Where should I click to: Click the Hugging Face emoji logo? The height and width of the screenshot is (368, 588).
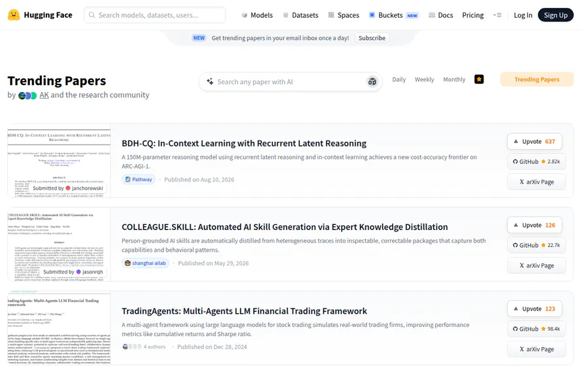click(x=14, y=15)
